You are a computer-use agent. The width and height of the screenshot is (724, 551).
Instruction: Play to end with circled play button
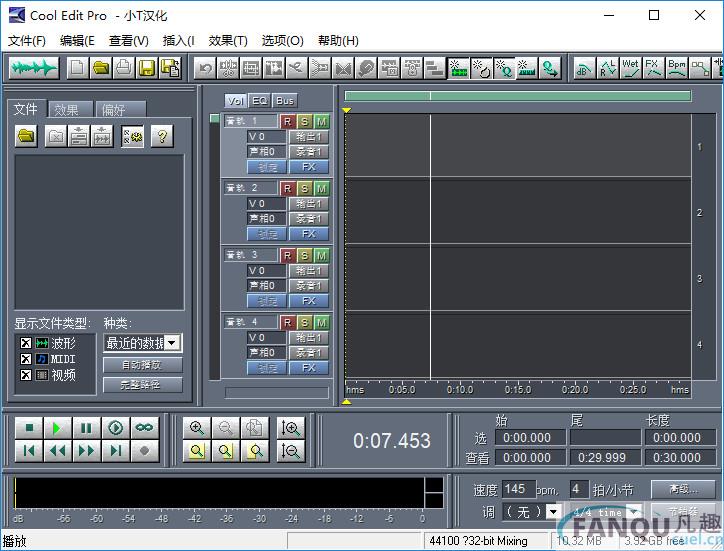(115, 428)
